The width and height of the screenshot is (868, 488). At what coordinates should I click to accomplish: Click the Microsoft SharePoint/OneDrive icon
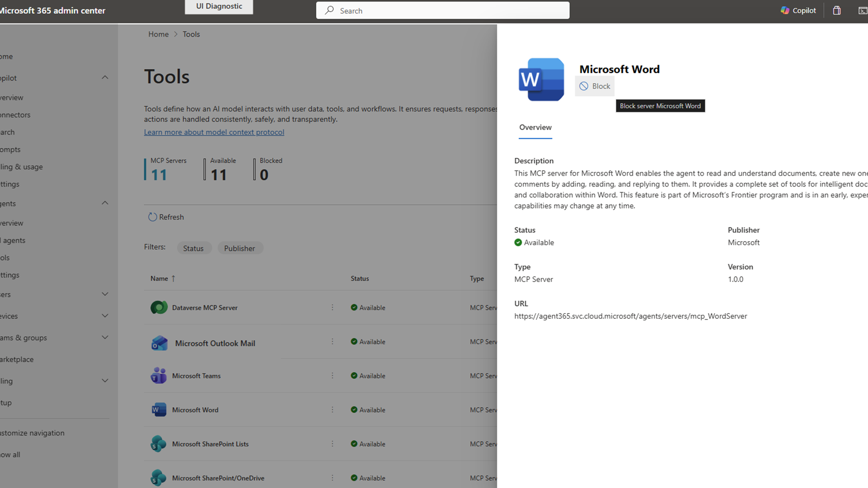coord(158,478)
